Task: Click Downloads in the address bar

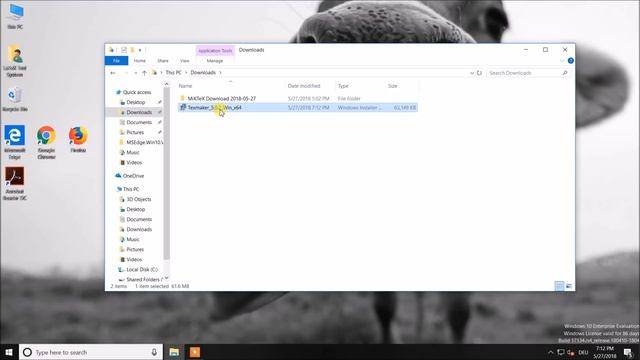Action: point(203,73)
